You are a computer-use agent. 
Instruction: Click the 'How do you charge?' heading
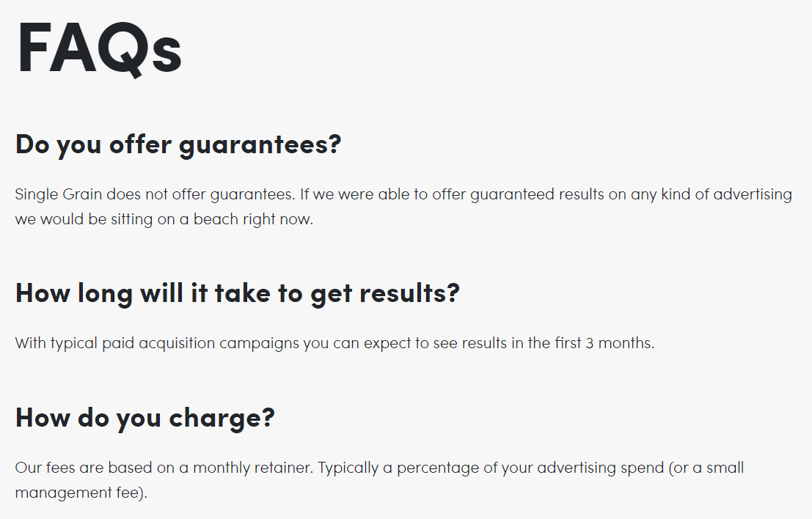coord(145,418)
